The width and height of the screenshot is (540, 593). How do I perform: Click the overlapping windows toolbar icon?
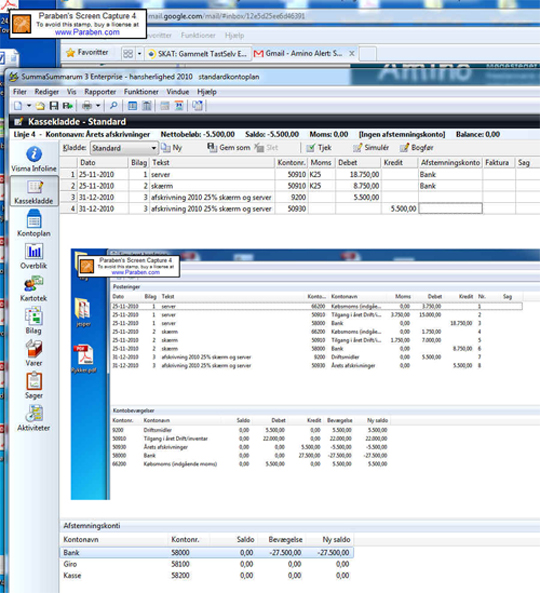click(x=197, y=106)
